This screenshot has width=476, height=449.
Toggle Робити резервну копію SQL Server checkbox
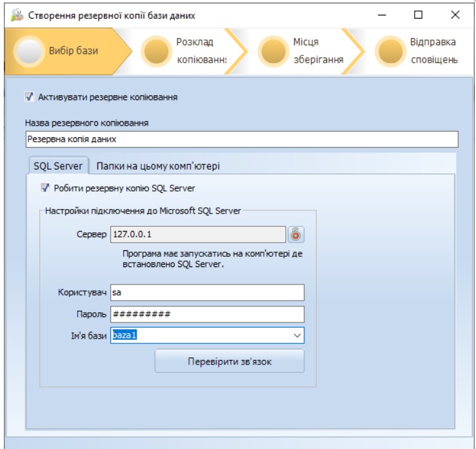click(45, 188)
